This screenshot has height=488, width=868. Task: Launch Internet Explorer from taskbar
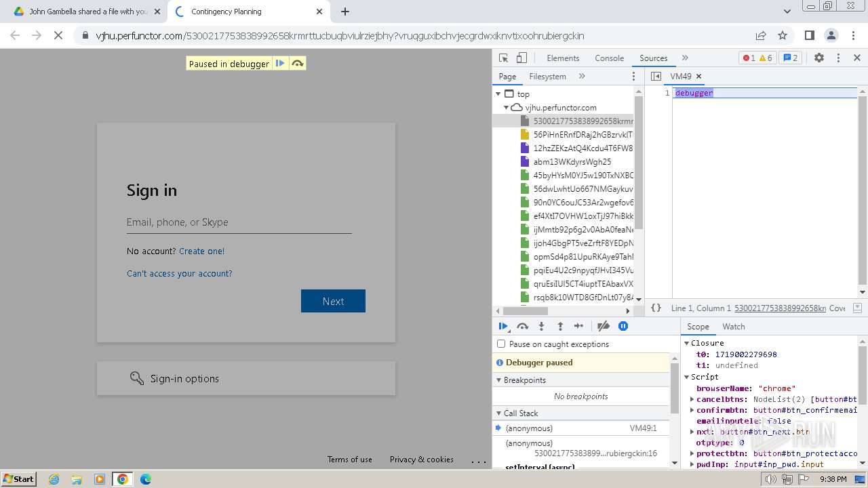click(x=54, y=479)
